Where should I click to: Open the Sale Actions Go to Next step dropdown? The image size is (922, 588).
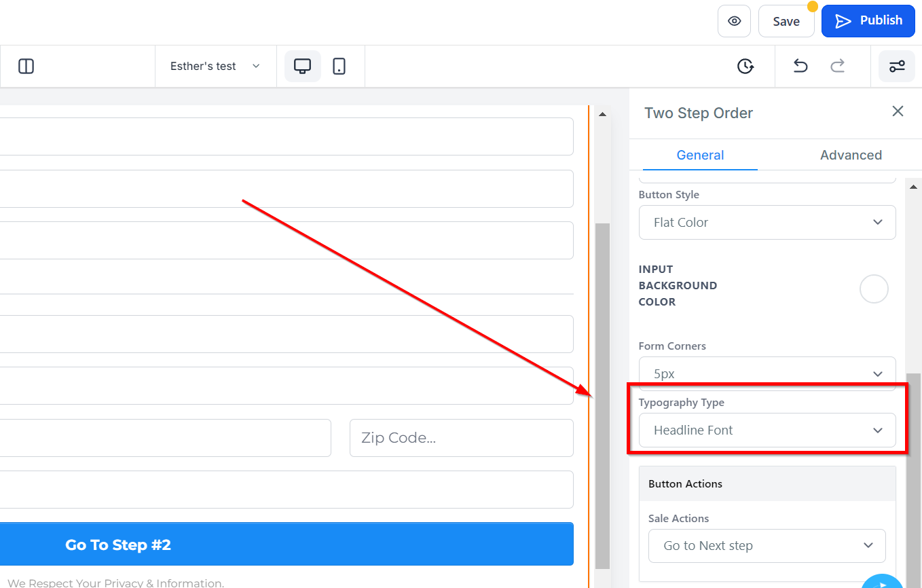click(x=767, y=546)
